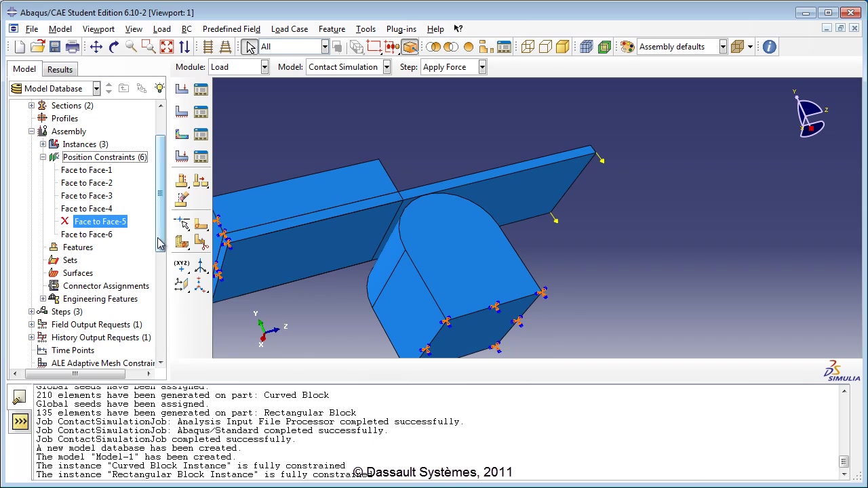The height and width of the screenshot is (488, 868).
Task: Click the Auto-Fit View icon
Action: point(166,47)
